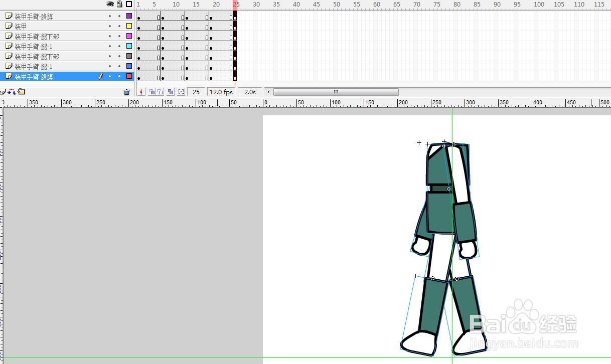Click the Center Frame button under the timeline
Viewport: 611px width, 364px height.
click(x=141, y=92)
